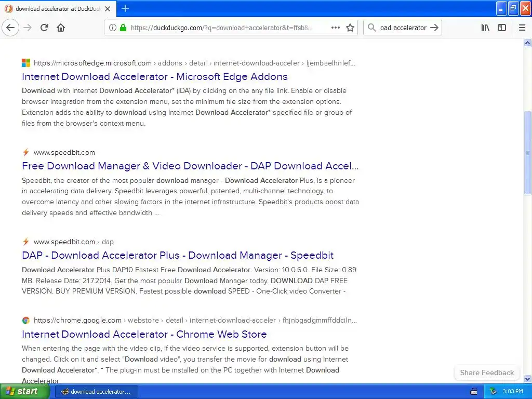Click the system tray network icon

[494, 392]
